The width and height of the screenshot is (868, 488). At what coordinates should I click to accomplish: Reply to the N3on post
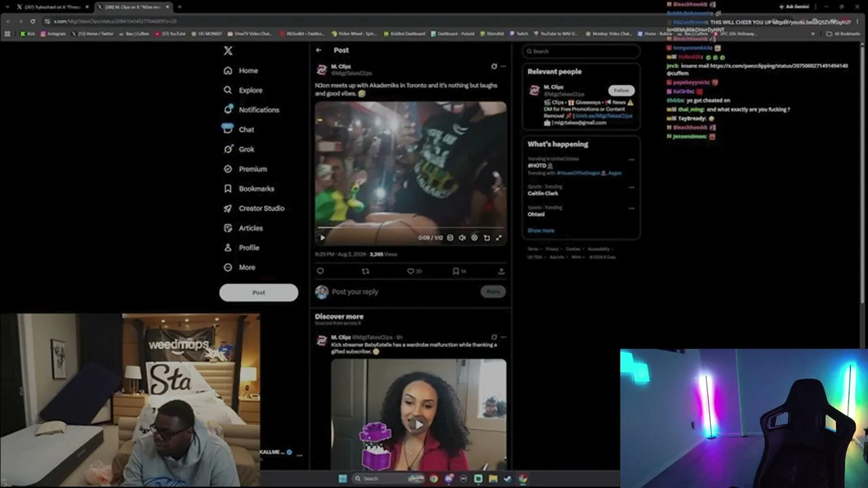[x=320, y=271]
